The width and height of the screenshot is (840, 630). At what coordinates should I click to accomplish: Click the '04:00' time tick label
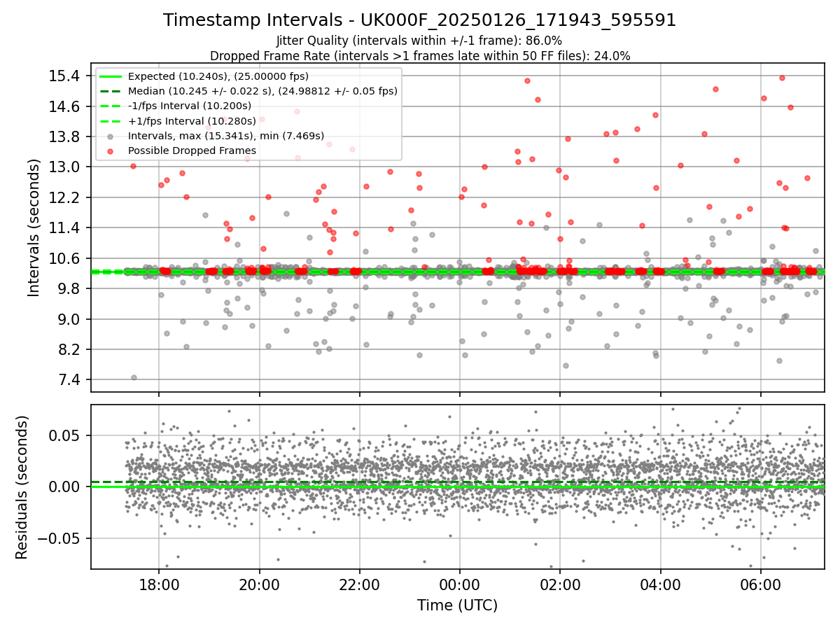point(661,584)
